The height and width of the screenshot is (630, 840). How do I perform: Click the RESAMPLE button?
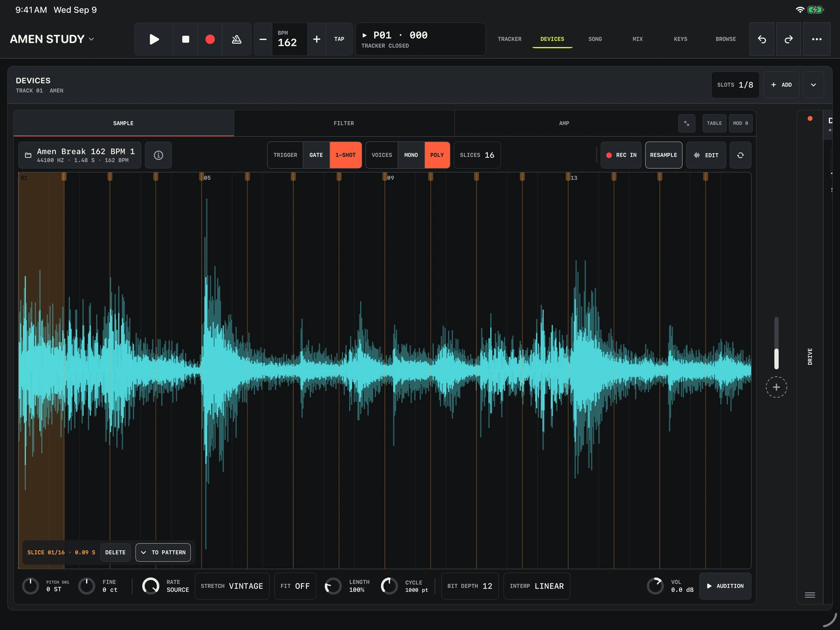[x=664, y=155]
